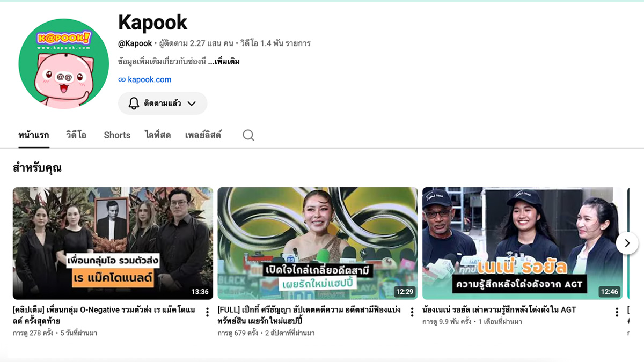Open options menu for เบ็กกี้ ศรีธัญญา video
Viewport: 644px width, 362px height.
coord(412,312)
